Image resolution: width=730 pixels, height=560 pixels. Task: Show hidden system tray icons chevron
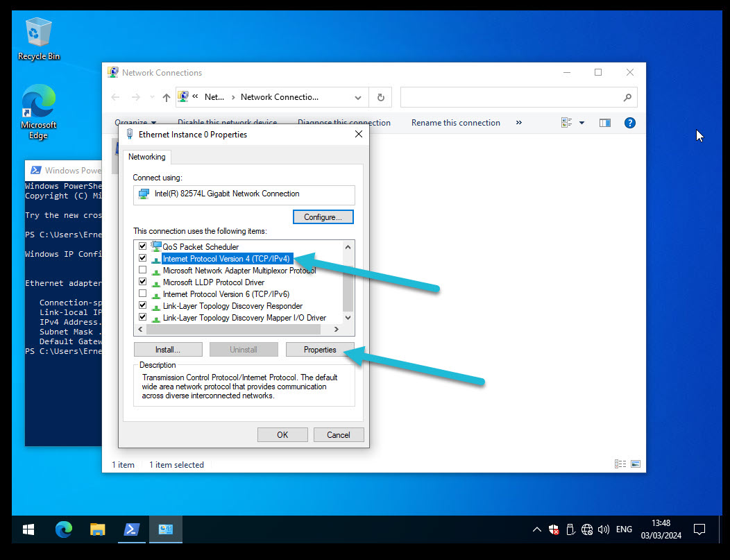(x=536, y=530)
